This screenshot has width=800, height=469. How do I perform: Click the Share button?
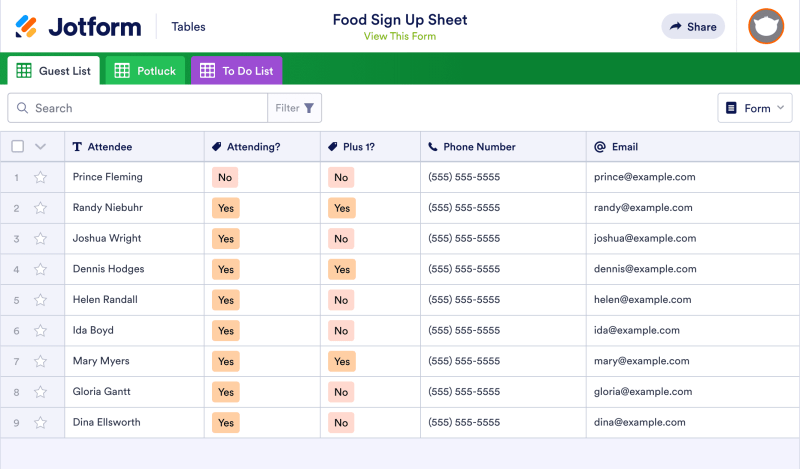pos(693,27)
